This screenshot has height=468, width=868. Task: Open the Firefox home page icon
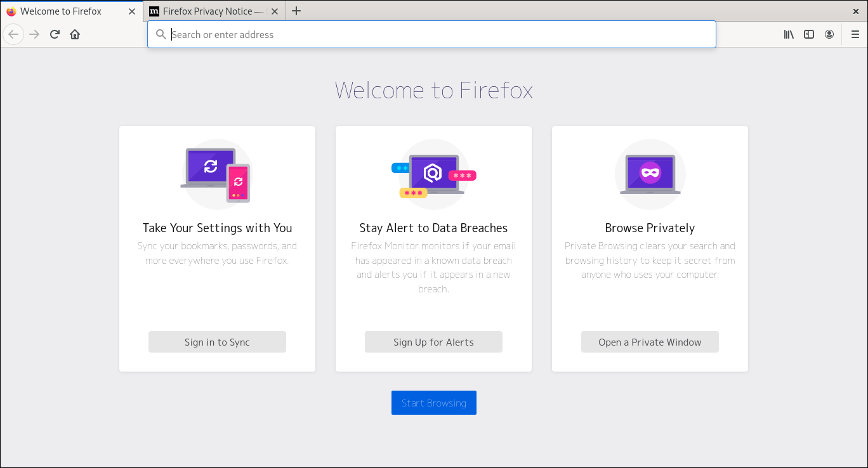click(75, 34)
